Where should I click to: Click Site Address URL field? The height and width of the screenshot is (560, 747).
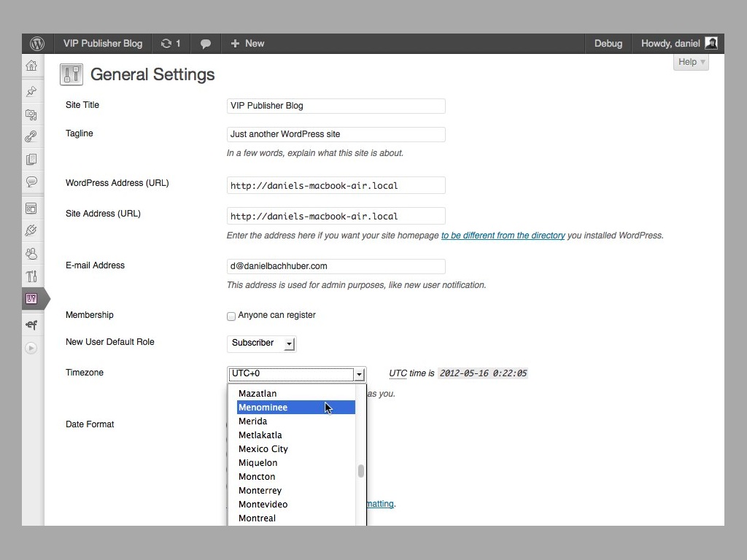pos(336,216)
